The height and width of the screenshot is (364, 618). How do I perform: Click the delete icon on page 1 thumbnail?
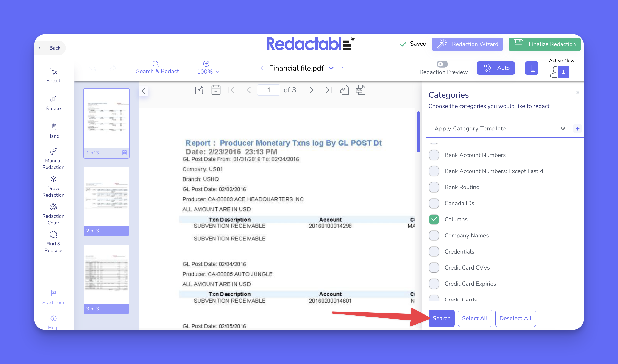click(x=124, y=153)
